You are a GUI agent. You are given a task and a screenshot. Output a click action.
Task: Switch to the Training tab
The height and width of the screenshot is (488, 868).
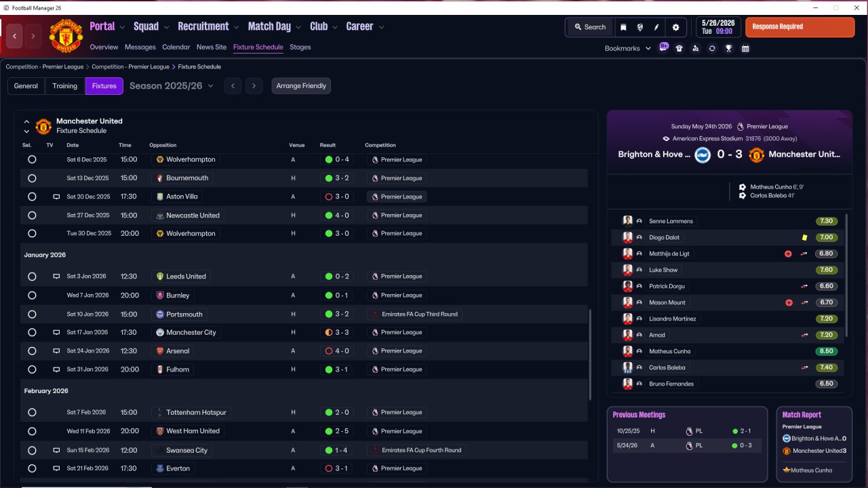click(65, 86)
